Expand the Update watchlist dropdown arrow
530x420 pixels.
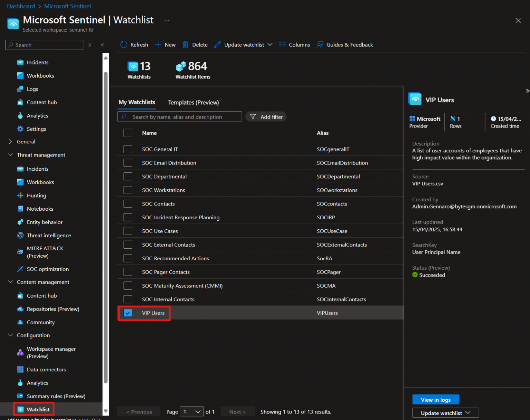(x=271, y=44)
